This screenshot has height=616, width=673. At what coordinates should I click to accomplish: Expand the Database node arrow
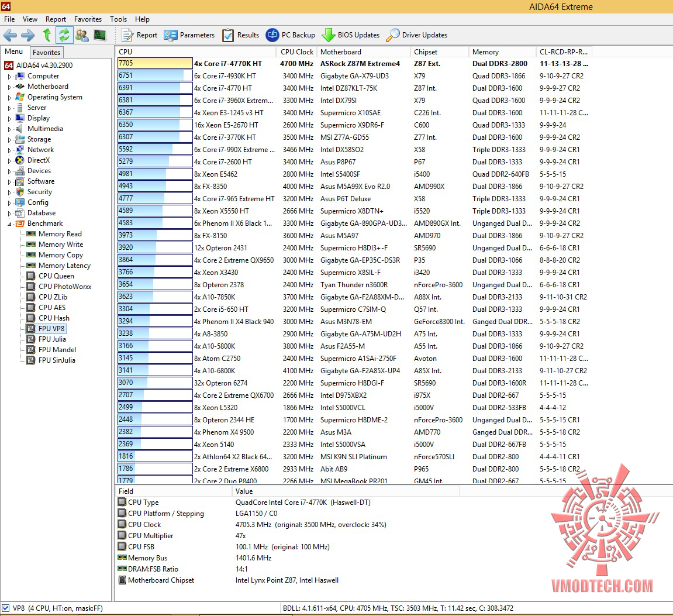9,213
